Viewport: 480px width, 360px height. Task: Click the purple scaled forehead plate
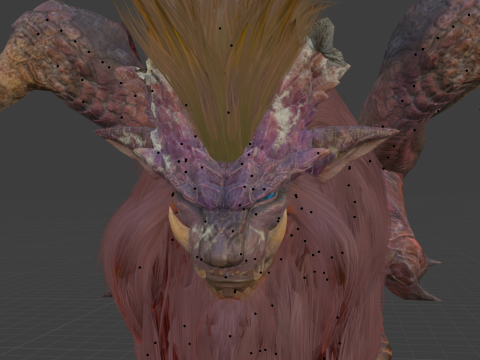224,185
